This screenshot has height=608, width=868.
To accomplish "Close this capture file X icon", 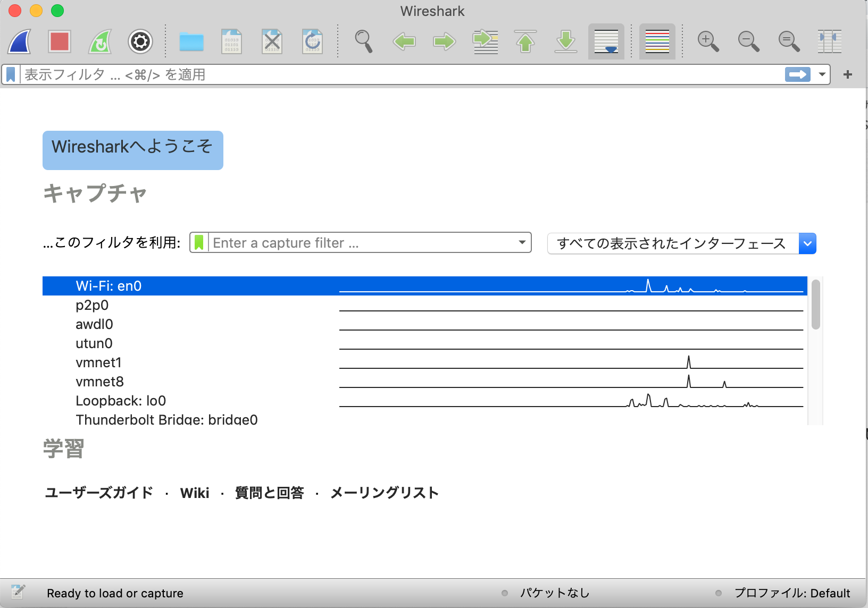I will click(272, 41).
